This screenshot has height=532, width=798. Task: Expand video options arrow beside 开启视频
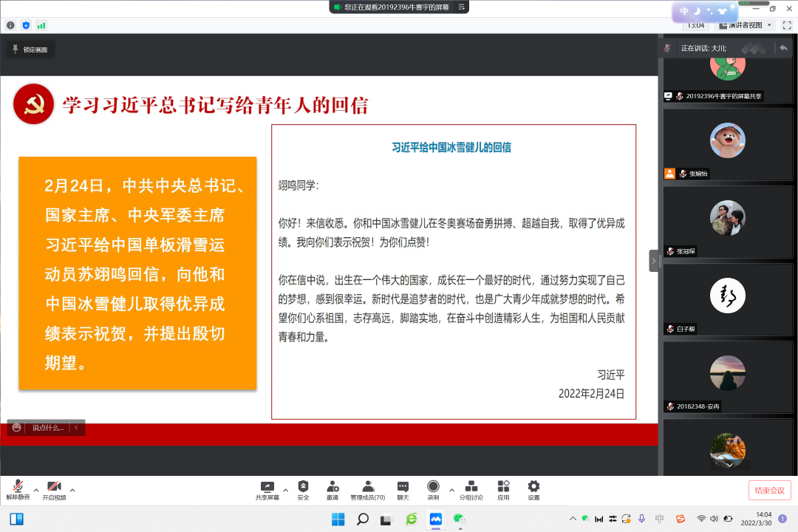click(x=72, y=491)
